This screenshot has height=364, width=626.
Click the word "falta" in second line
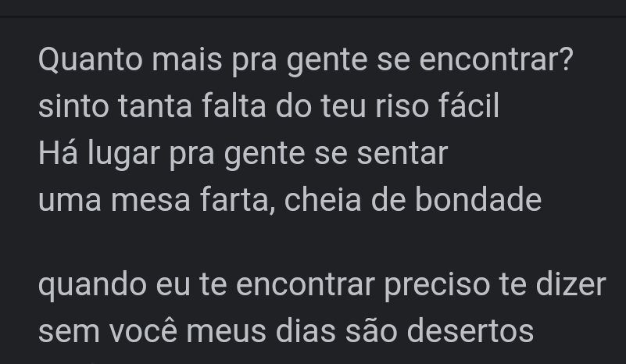[234, 105]
